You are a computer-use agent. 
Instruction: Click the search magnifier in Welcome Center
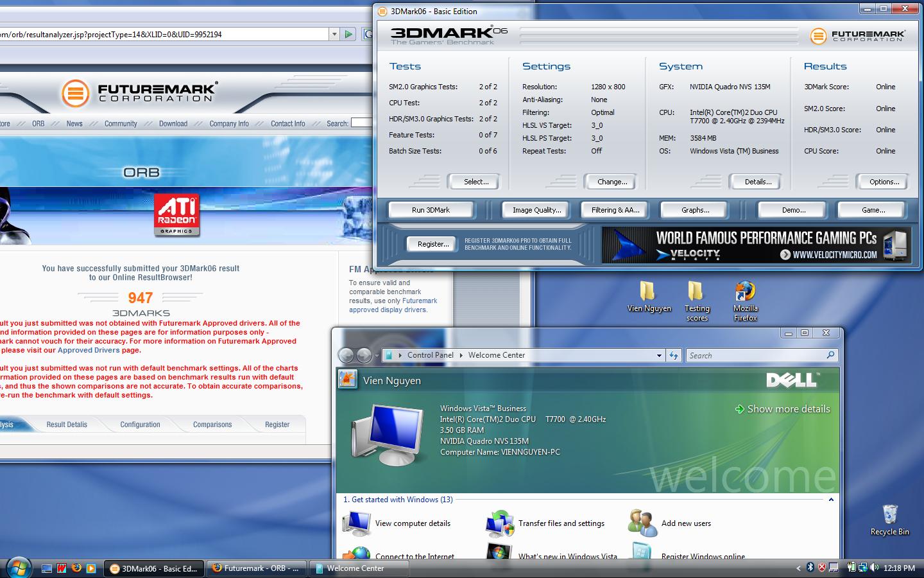pyautogui.click(x=830, y=355)
